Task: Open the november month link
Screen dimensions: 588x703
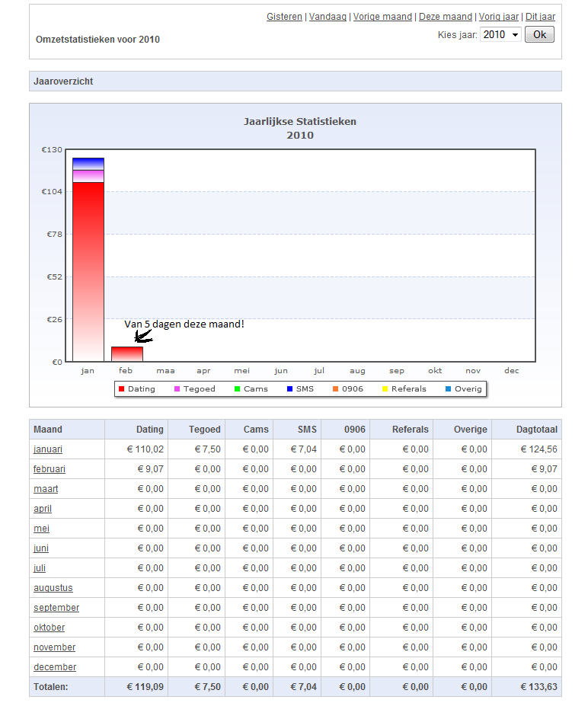Action: (x=55, y=647)
